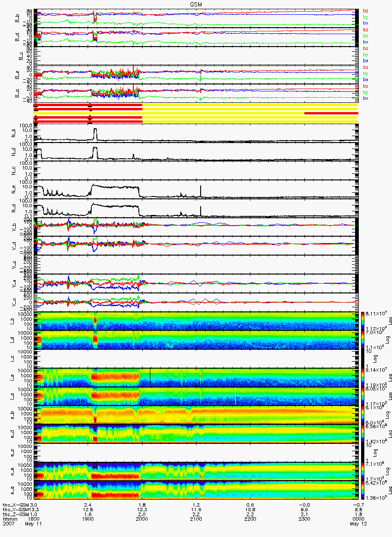Select the B_d axis label

pyautogui.click(x=17, y=37)
